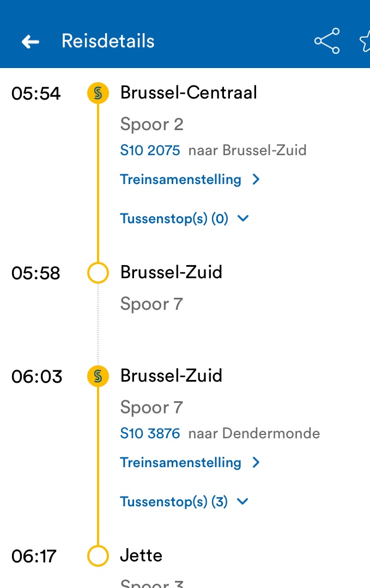The width and height of the screenshot is (370, 588).
Task: Tap the back arrow in header
Action: pos(31,41)
